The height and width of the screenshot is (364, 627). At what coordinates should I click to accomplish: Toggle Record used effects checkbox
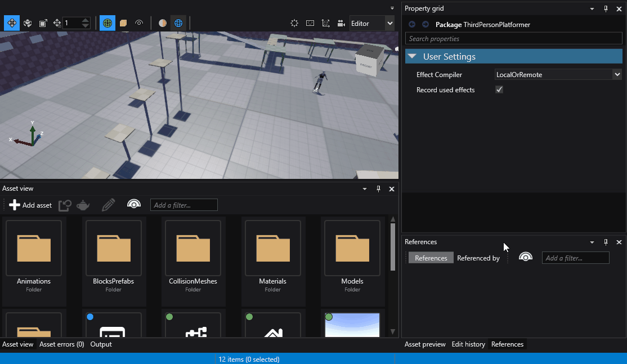[x=499, y=90]
